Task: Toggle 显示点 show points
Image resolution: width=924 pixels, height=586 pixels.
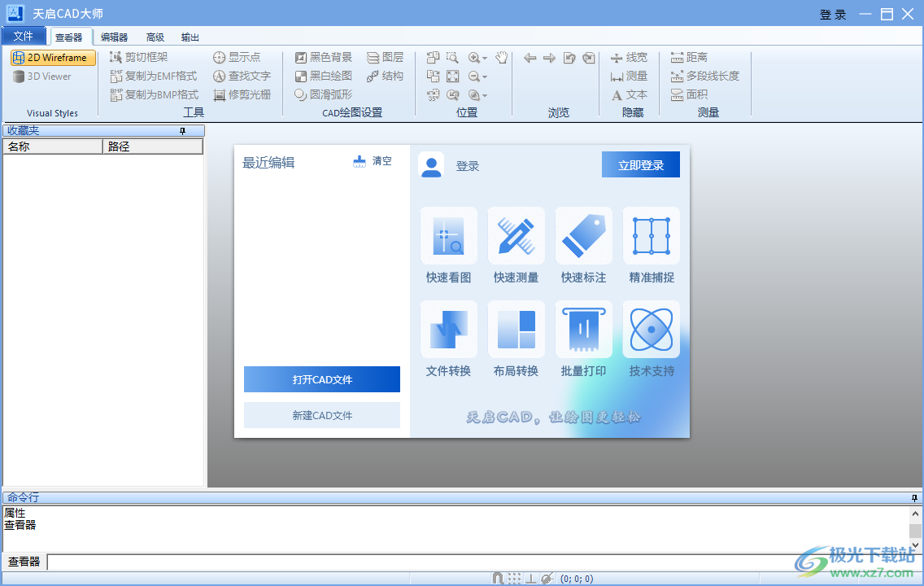Action: pos(237,57)
